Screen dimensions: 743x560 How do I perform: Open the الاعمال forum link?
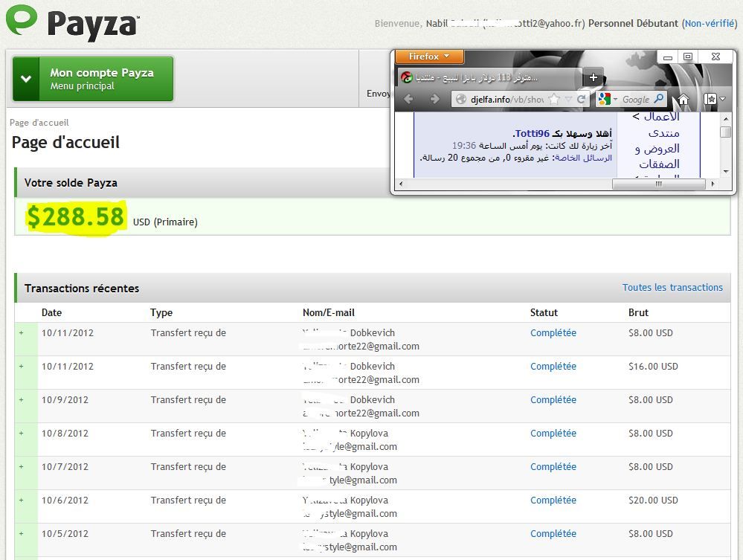point(661,117)
